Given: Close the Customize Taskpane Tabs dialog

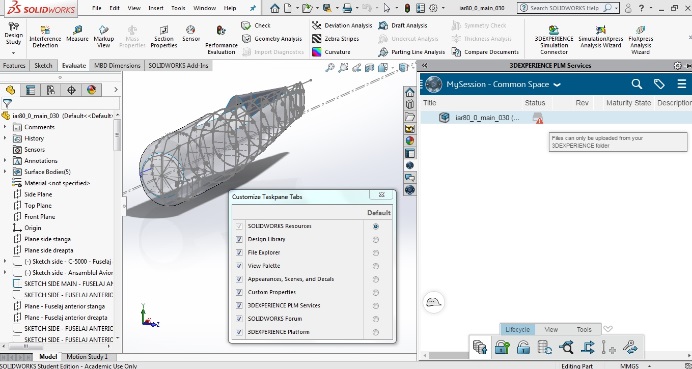Looking at the screenshot, I should [381, 195].
